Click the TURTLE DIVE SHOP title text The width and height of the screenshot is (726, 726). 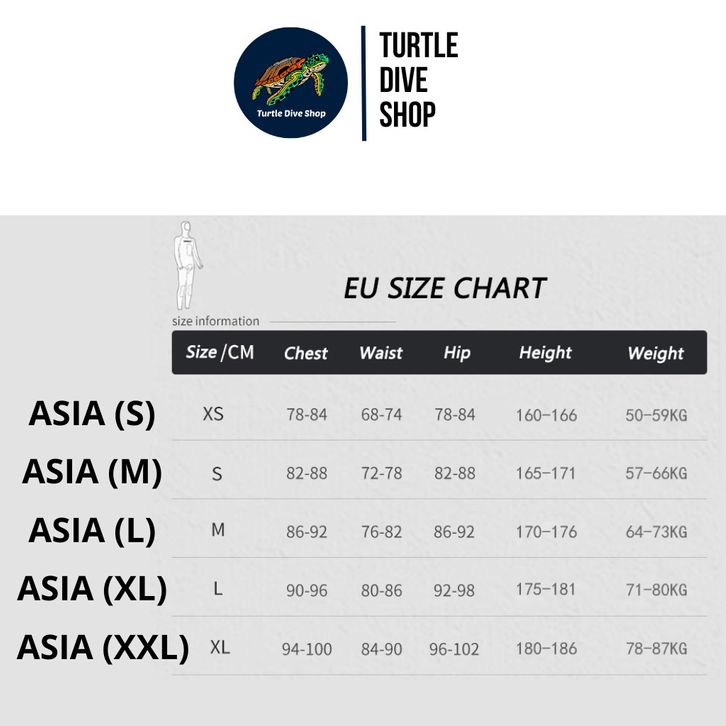tap(418, 80)
